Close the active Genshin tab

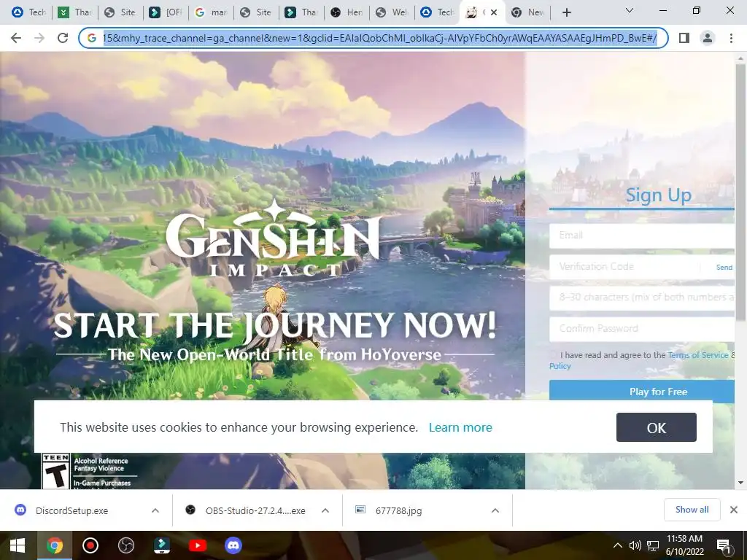(x=494, y=12)
